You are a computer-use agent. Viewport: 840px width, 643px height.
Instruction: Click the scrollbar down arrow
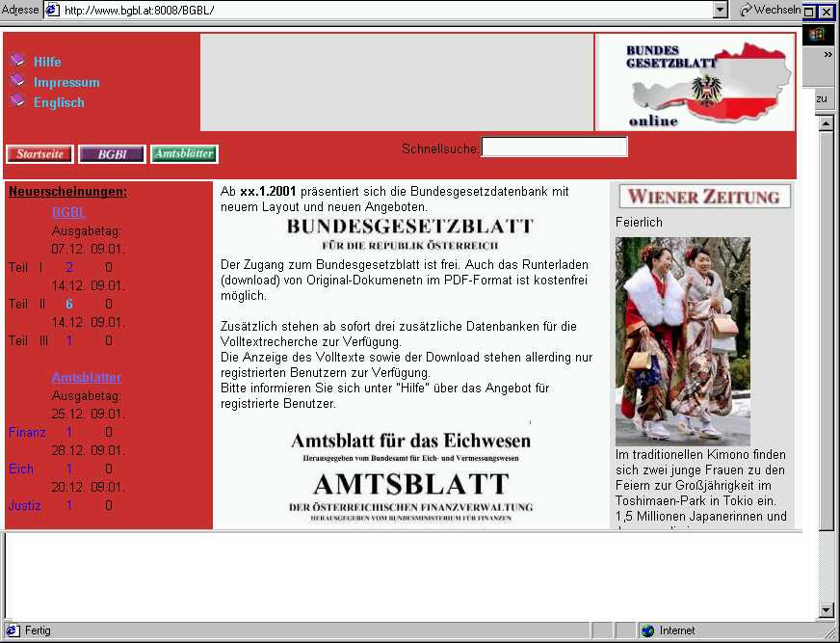coord(826,610)
